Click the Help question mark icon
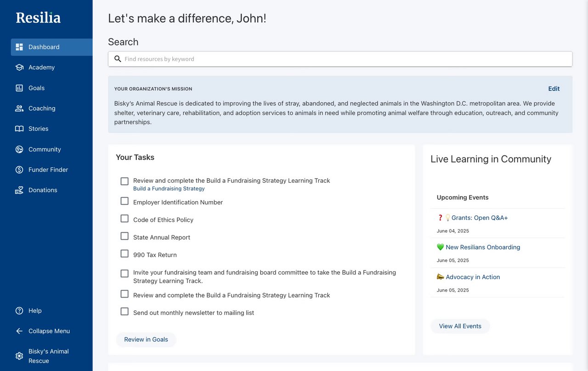588x371 pixels. pyautogui.click(x=19, y=311)
